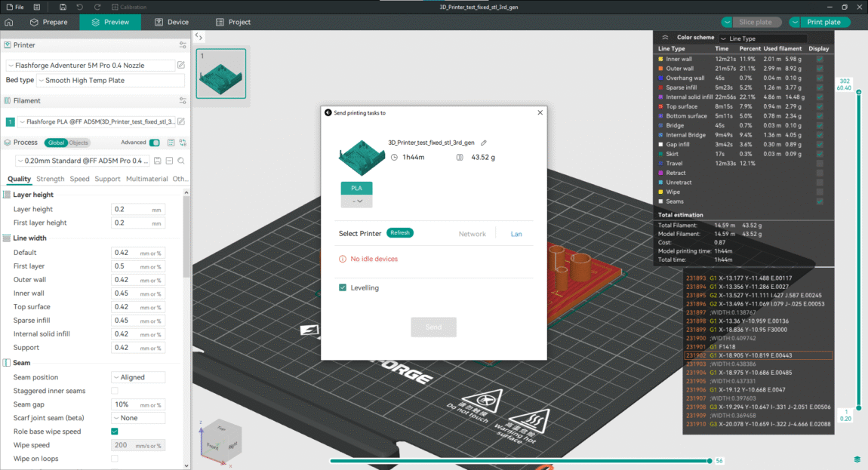Click the vertical layer slider top handle
Viewport: 868px width, 470px height.
point(859,92)
